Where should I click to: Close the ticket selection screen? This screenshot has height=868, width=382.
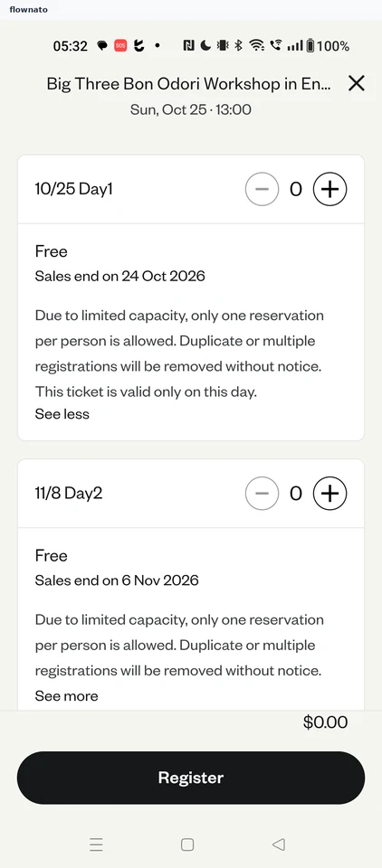356,83
